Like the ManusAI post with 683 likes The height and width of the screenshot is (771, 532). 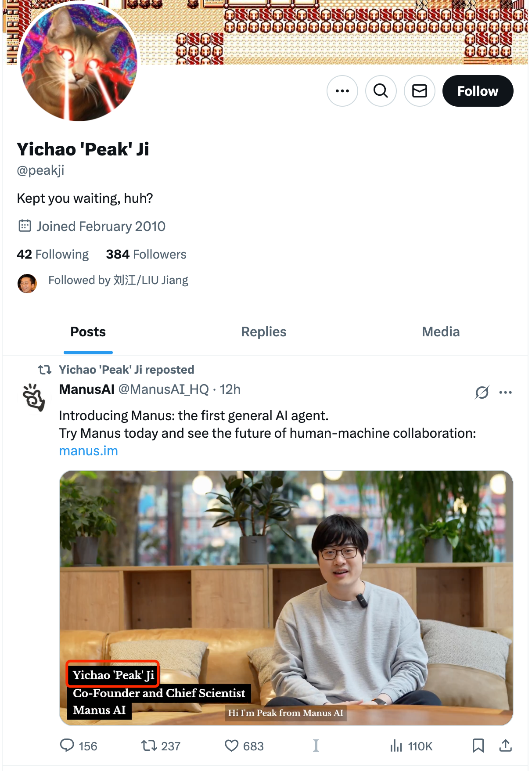pos(231,746)
